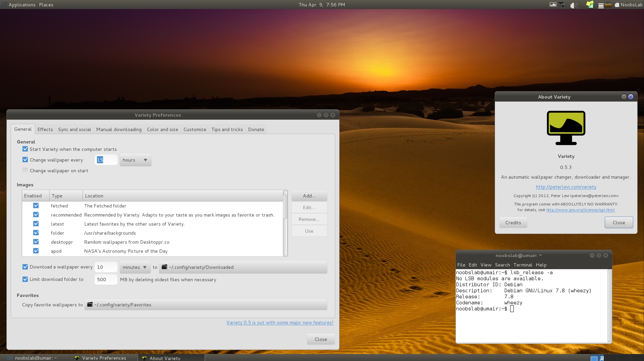Screen dimensions: 644x361
Task: Click the Variety monitor logo in About dialog
Action: tap(566, 128)
